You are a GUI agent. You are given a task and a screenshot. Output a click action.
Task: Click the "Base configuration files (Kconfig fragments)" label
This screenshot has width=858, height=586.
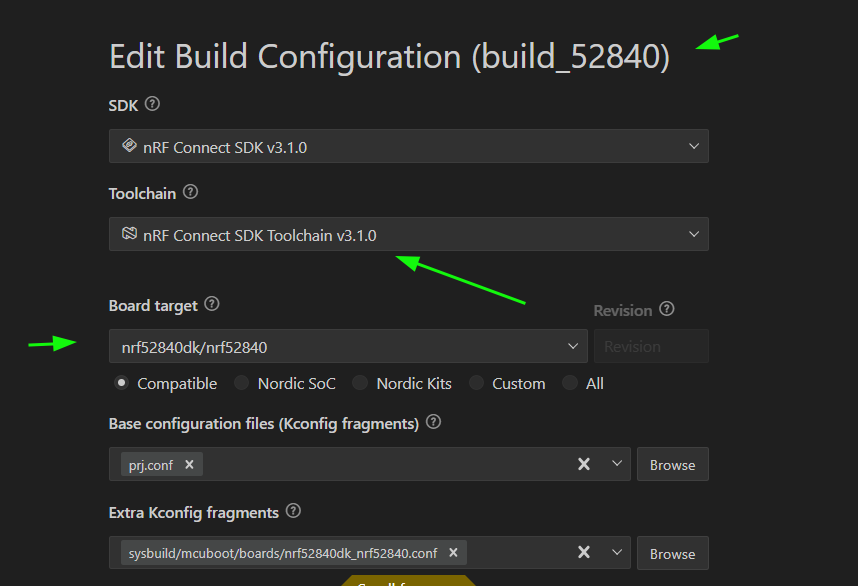(x=264, y=424)
